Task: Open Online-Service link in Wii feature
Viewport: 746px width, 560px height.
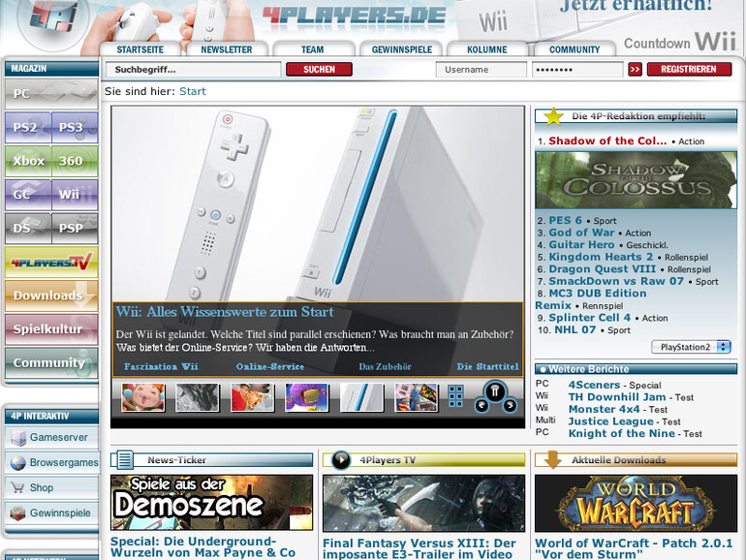Action: 269,367
